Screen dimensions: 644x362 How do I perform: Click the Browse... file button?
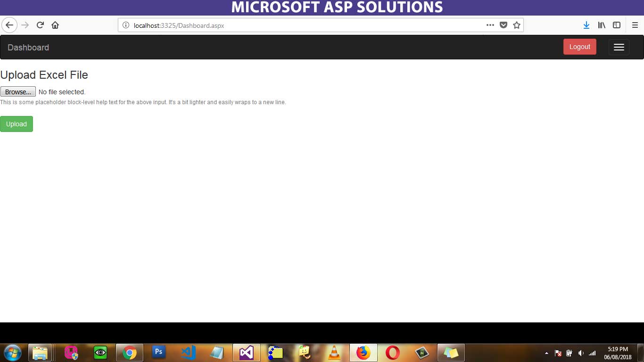(x=18, y=92)
